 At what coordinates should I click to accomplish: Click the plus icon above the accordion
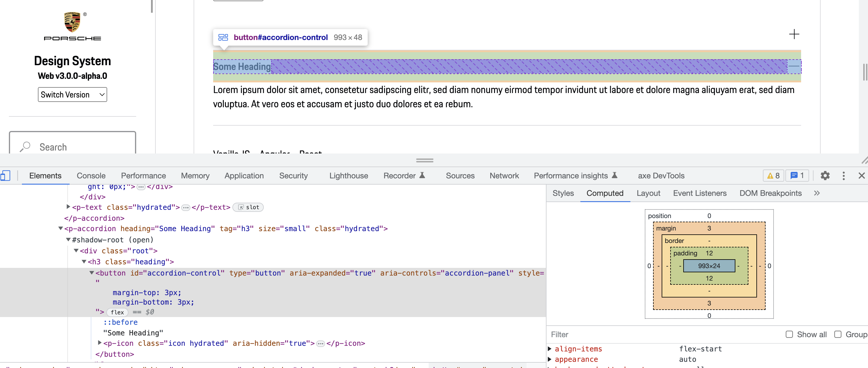[x=794, y=34]
